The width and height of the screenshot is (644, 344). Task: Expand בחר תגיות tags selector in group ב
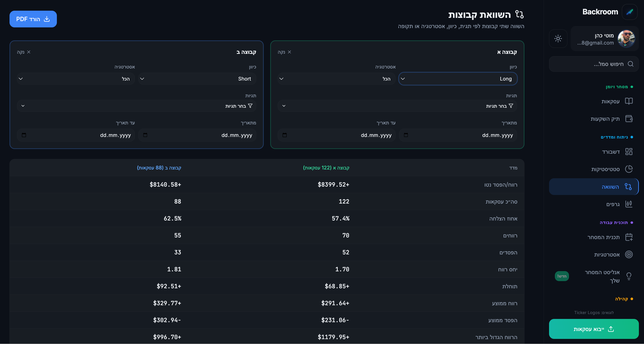click(137, 106)
